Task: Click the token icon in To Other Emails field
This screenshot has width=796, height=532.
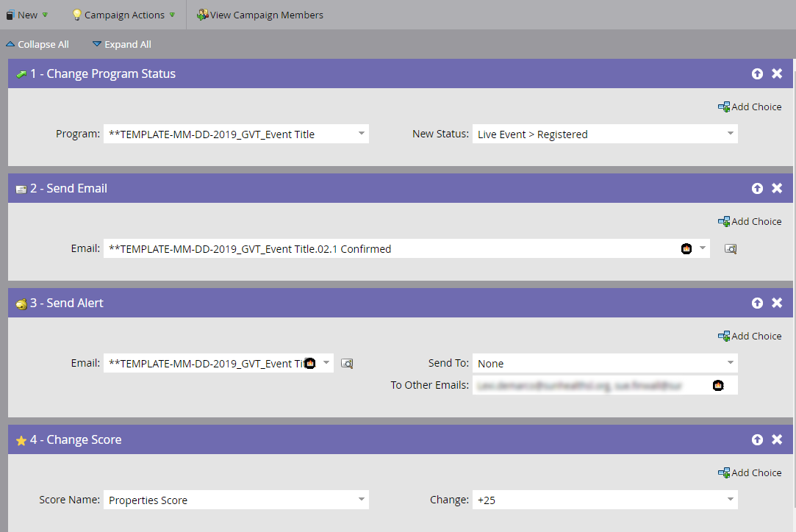Action: 718,385
